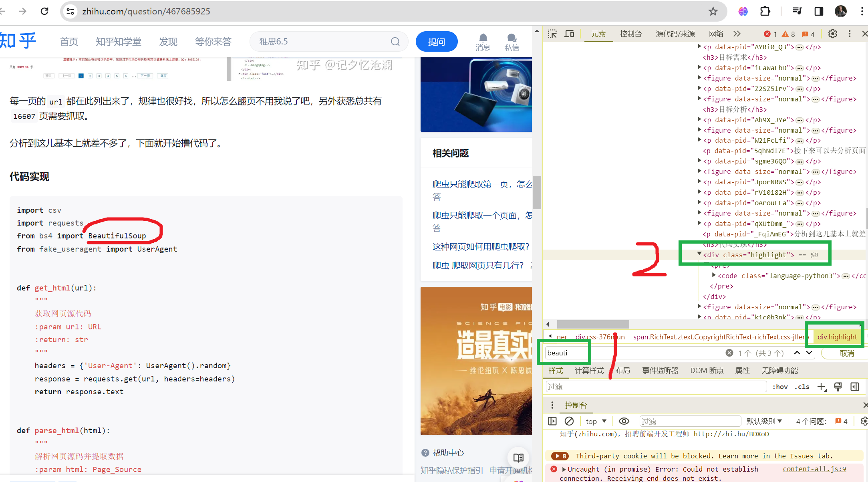The height and width of the screenshot is (482, 868).
Task: Bookmark page with star icon
Action: pos(713,11)
